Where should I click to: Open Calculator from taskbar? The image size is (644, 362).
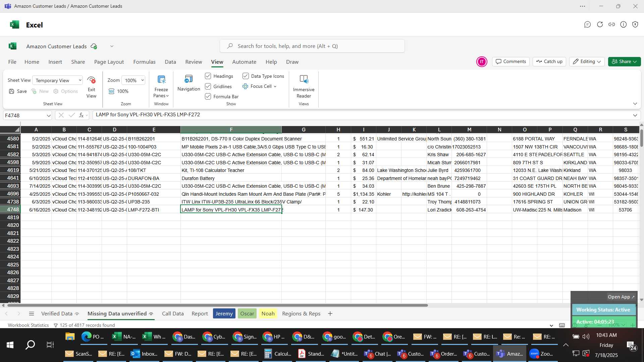click(x=278, y=354)
